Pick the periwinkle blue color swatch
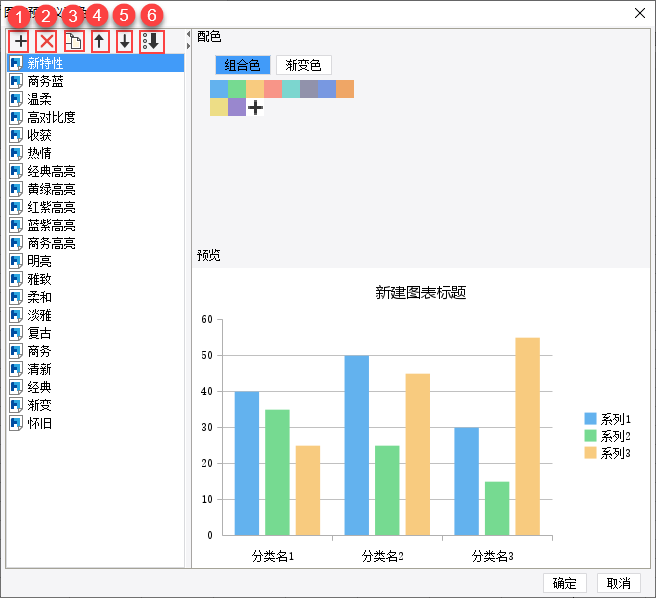This screenshot has height=598, width=656. [x=327, y=89]
